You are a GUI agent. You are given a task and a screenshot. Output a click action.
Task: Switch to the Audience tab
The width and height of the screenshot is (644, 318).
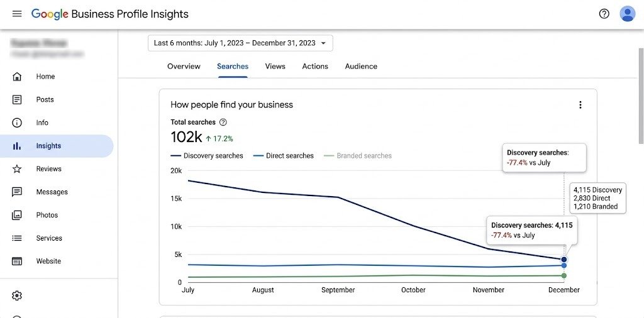(361, 66)
